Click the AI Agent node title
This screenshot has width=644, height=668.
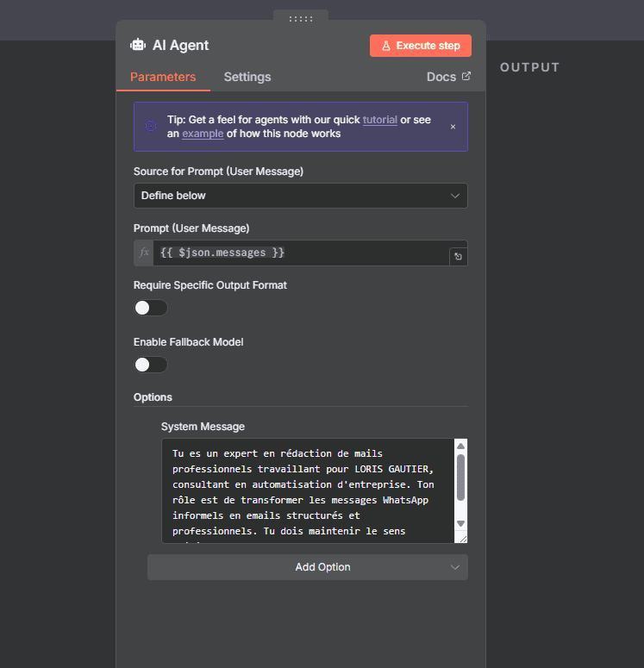(x=181, y=45)
